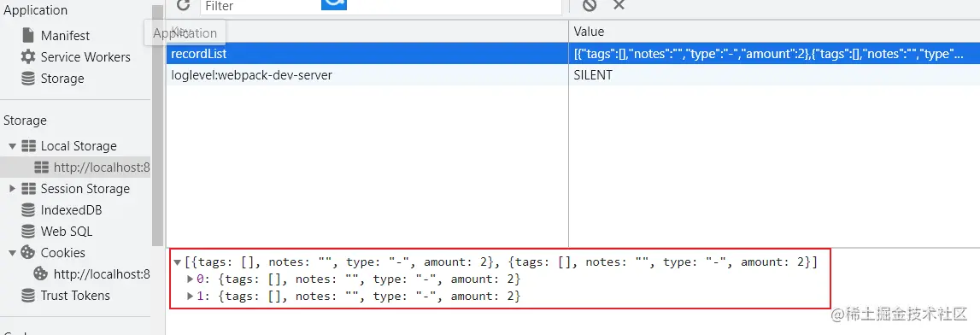This screenshot has width=980, height=335.
Task: Click the grid icon of localhost under Local Storage
Action: (x=41, y=167)
